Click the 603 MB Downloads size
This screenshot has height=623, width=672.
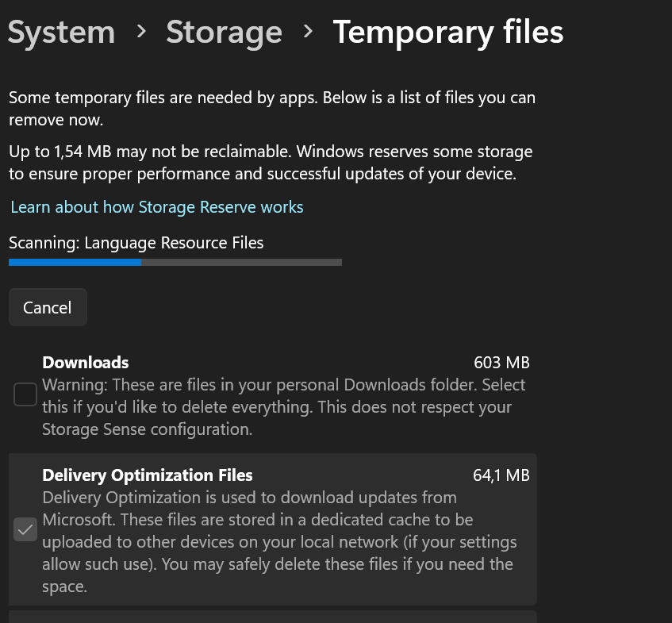click(x=501, y=363)
